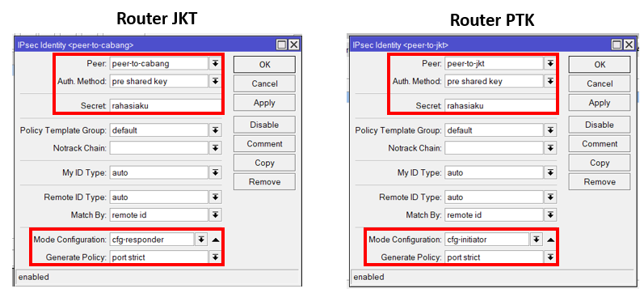Click Copy in Router PTK dialog
This screenshot has height=293, width=644.
coord(600,163)
